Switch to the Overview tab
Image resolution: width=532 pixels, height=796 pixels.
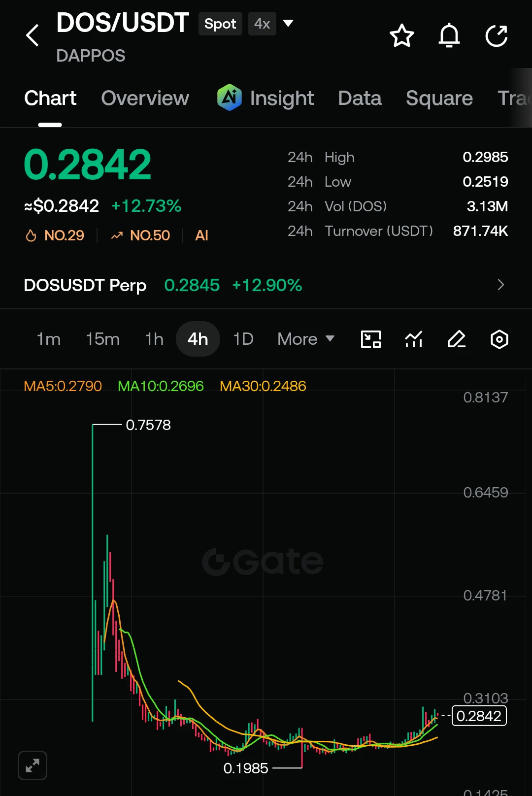(x=145, y=98)
